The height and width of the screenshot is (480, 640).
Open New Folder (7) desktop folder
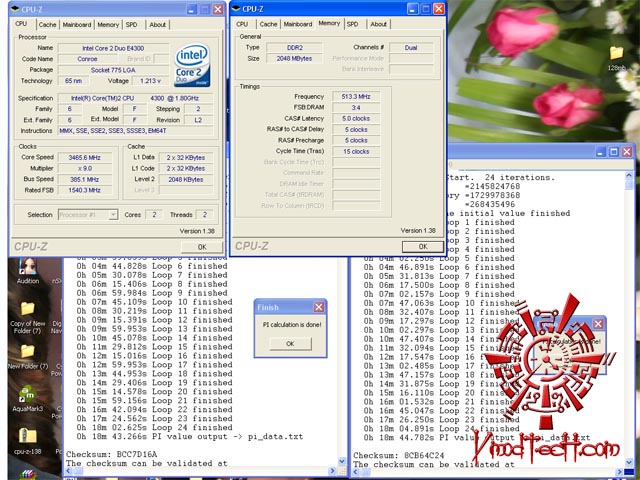[x=28, y=357]
